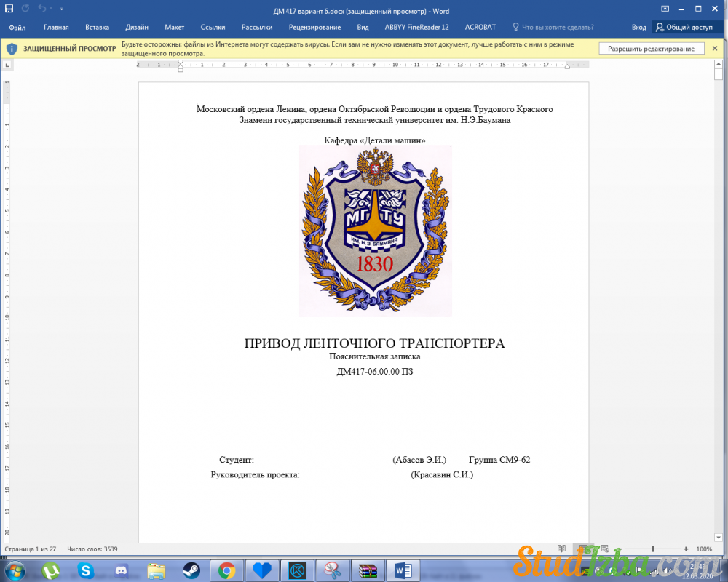Image resolution: width=728 pixels, height=582 pixels.
Task: Click the name (Абасов Э.И.)
Action: [x=419, y=460]
